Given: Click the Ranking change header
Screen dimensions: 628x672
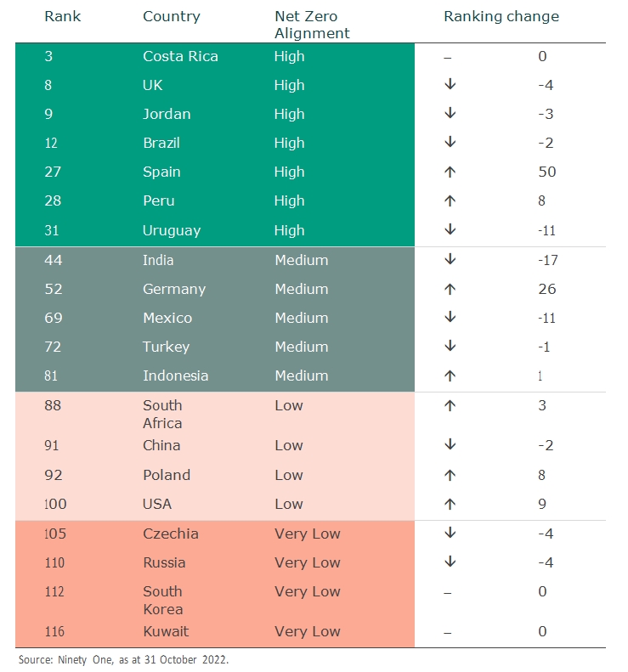Looking at the screenshot, I should point(501,17).
